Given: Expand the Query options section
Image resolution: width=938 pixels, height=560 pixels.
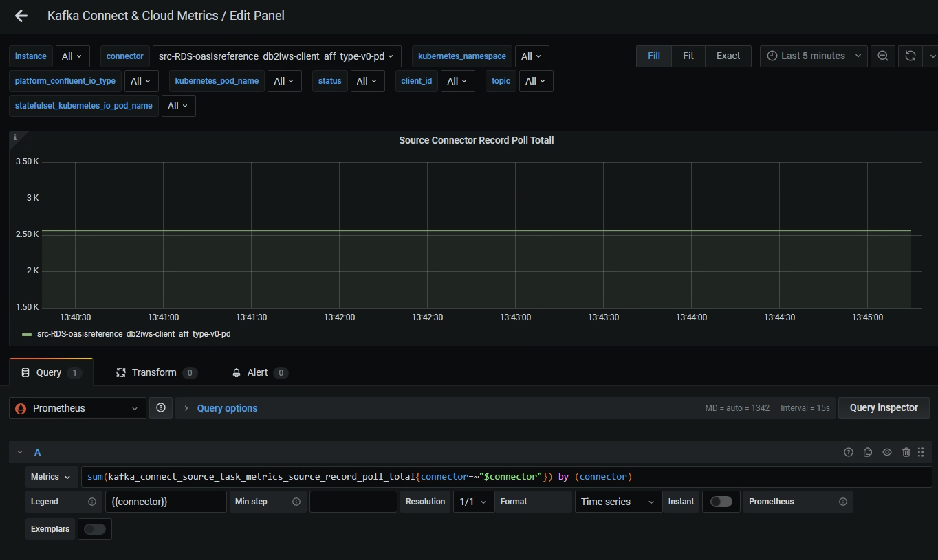Looking at the screenshot, I should coord(227,408).
